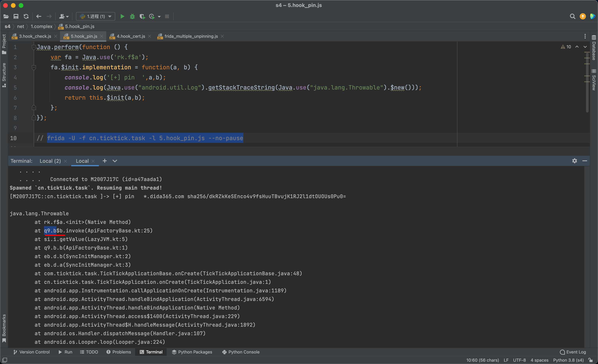This screenshot has height=364, width=598.
Task: Open the Bookmarks tool window
Action: tap(4, 328)
